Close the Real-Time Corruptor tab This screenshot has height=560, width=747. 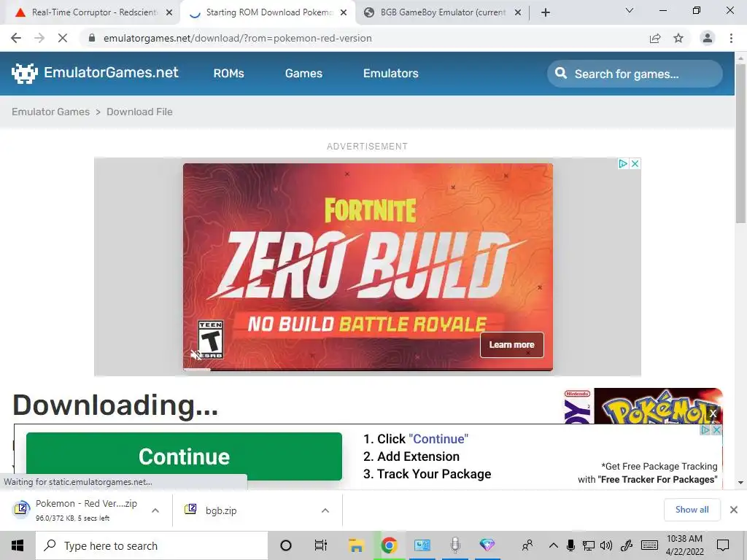click(x=169, y=13)
